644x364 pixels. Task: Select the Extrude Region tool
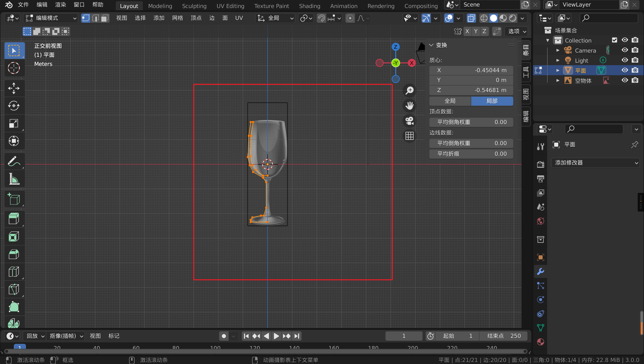tap(14, 219)
